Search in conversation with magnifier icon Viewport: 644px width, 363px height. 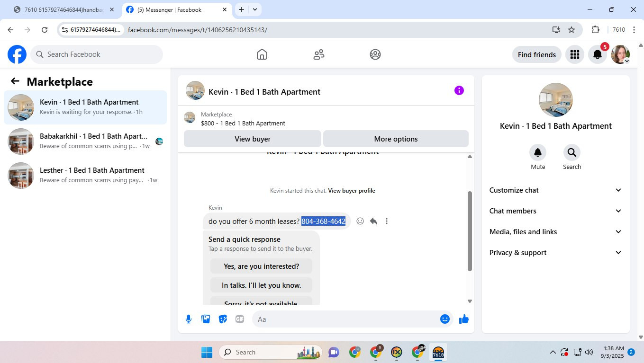572,152
